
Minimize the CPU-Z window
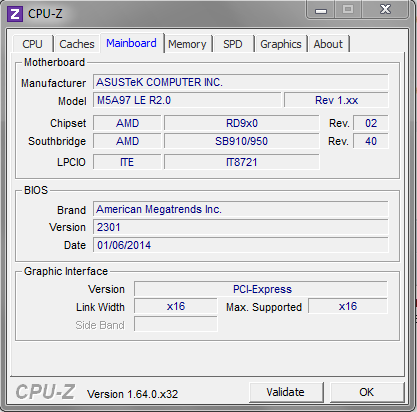tap(321, 10)
